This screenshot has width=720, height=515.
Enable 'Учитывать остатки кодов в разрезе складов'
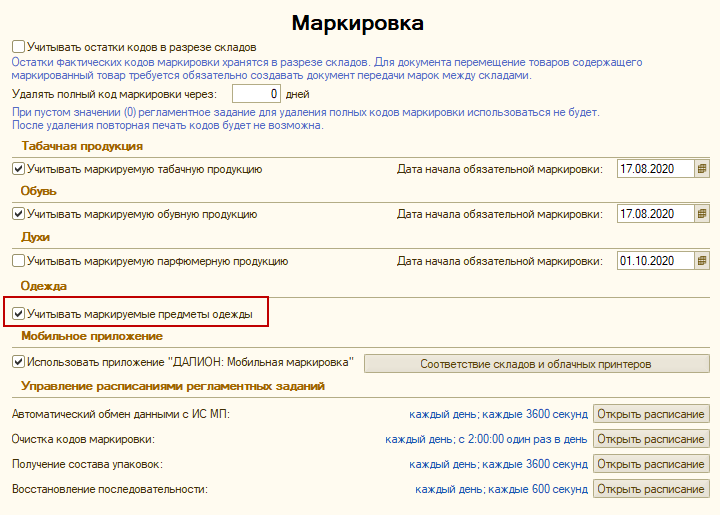[x=18, y=47]
